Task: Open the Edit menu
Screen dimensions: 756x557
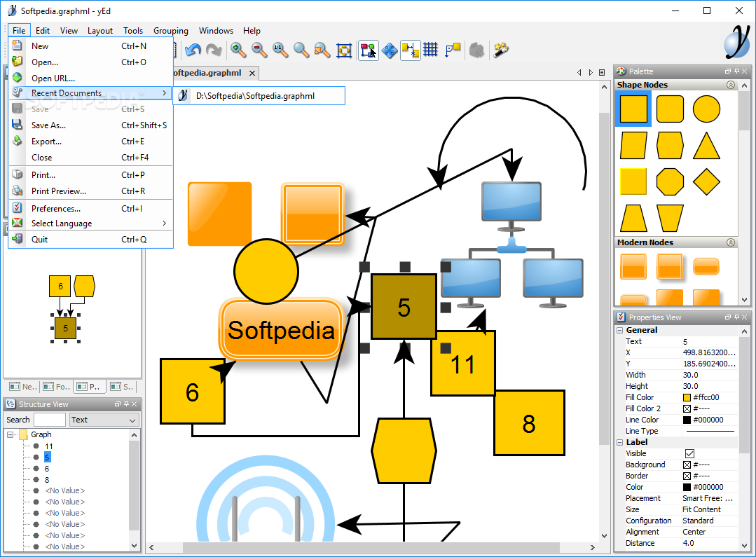Action: tap(43, 30)
